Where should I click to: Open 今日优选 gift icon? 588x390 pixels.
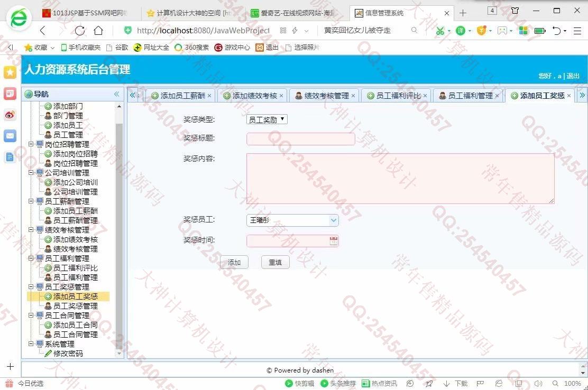[10, 383]
